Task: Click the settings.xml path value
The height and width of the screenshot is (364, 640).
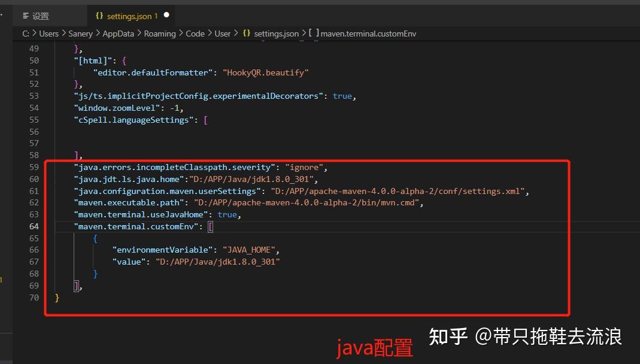Action: coord(398,191)
